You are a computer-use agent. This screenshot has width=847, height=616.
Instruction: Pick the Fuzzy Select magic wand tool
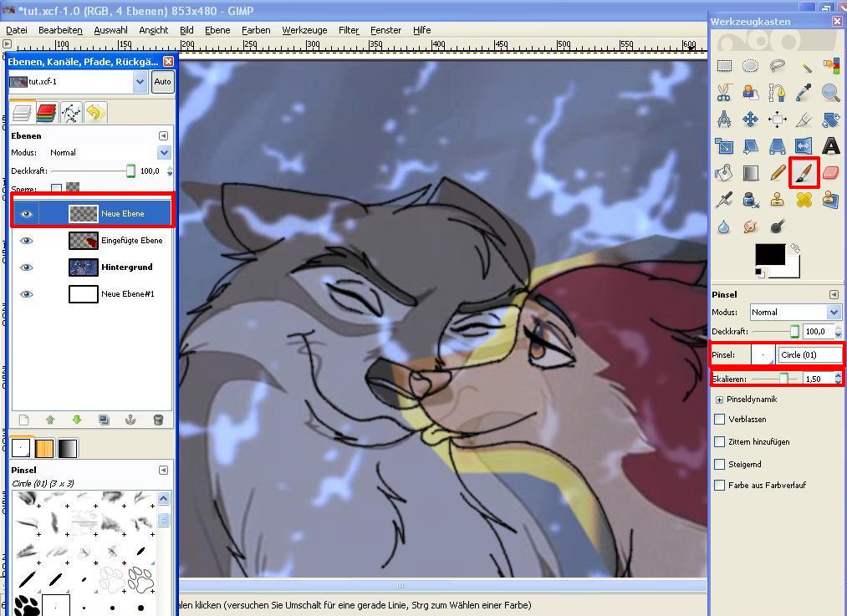(804, 66)
